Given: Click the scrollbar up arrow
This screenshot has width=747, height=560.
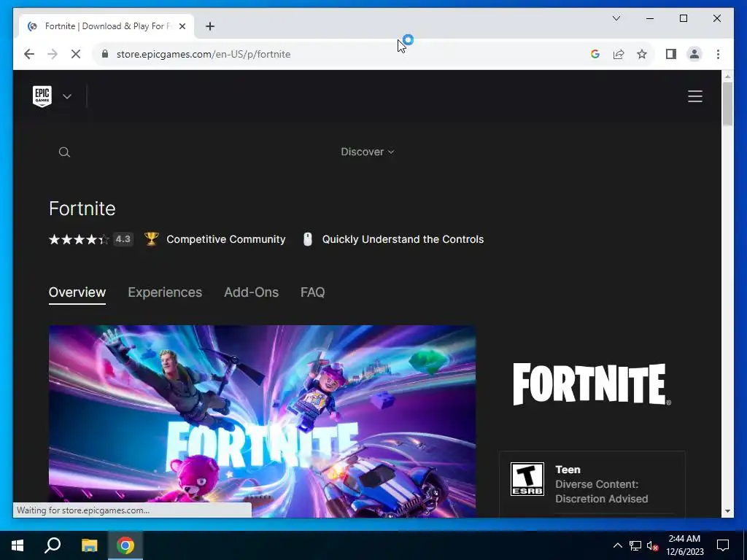Looking at the screenshot, I should (x=727, y=76).
